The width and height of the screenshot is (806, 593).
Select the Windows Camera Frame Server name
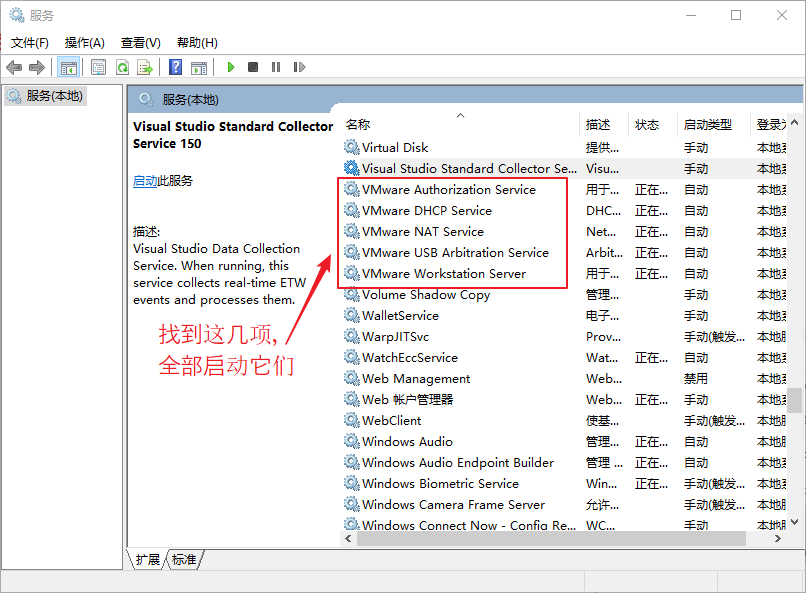point(453,505)
